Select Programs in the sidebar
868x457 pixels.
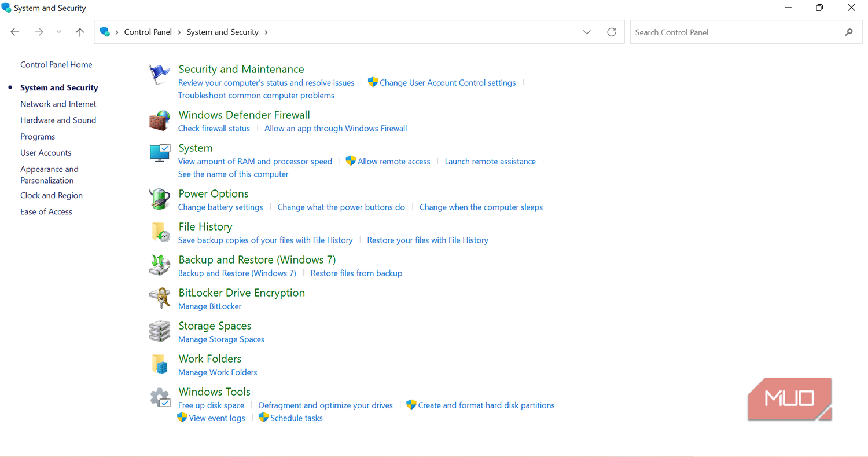(x=38, y=137)
